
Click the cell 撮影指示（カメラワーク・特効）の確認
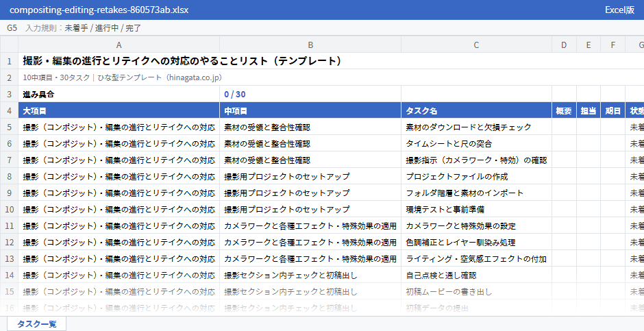476,160
